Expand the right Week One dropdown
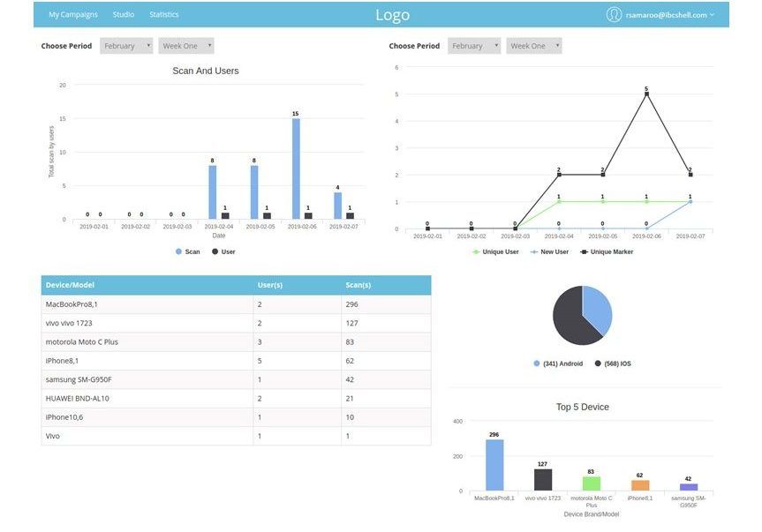The image size is (762, 532). (533, 46)
